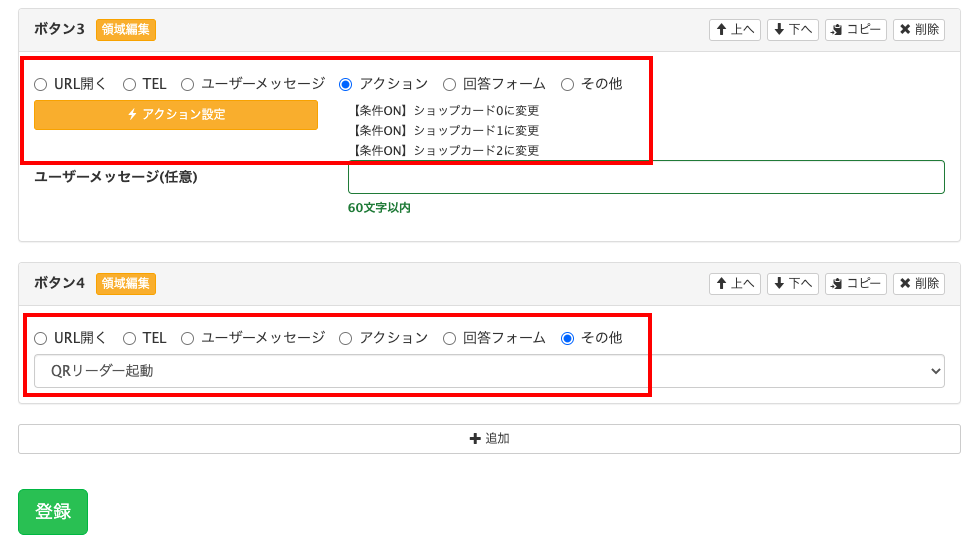Copy ボタン3 with コピー button
This screenshot has height=545, width=969.
856,30
